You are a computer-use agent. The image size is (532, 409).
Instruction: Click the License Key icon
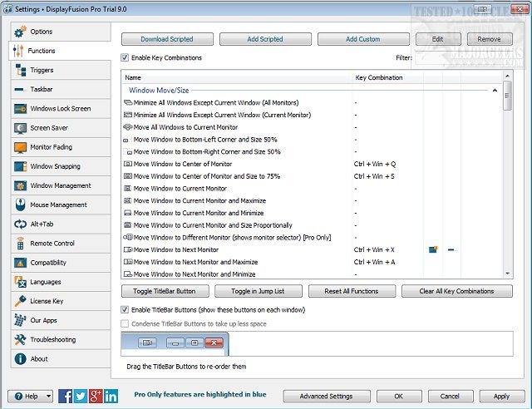click(x=20, y=301)
